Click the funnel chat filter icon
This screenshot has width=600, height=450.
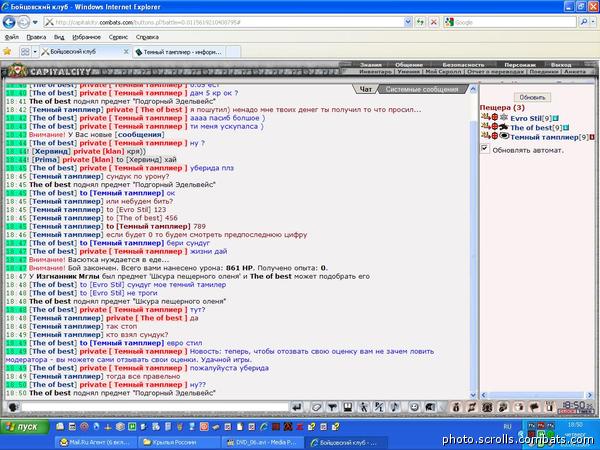tap(332, 407)
